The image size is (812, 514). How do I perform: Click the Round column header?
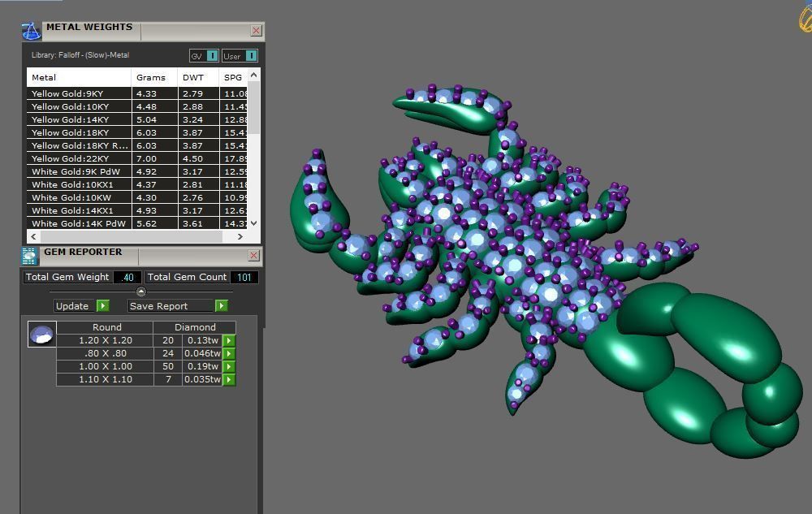pyautogui.click(x=105, y=327)
